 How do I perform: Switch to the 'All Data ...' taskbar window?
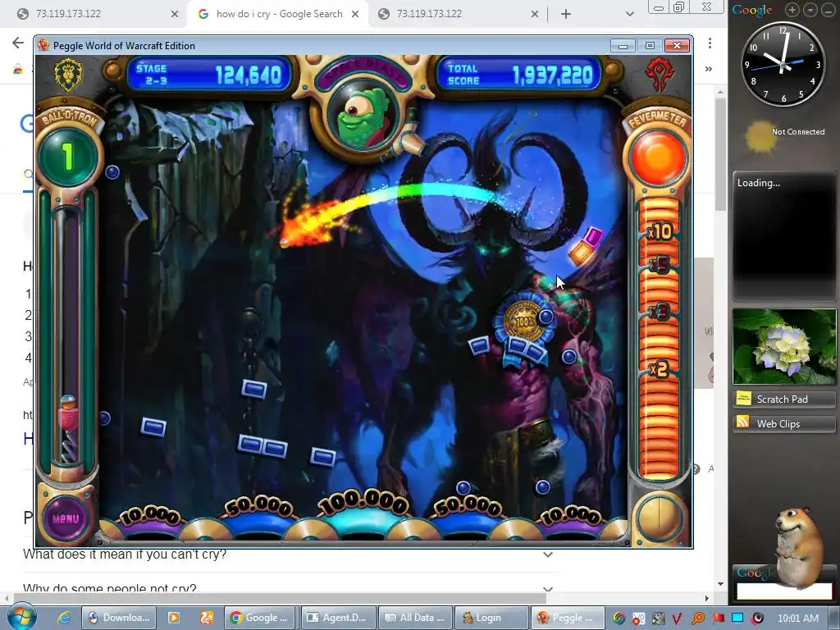tap(415, 618)
